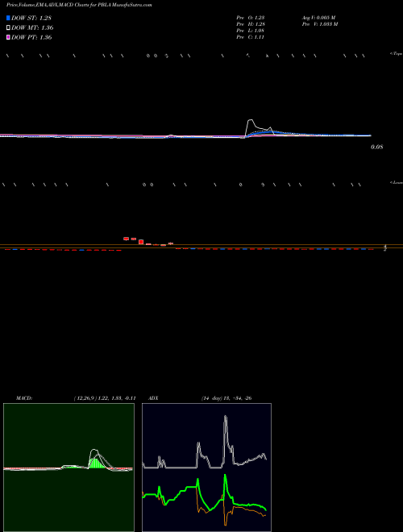Select the 'DOW PT: 1.36' legend label
This screenshot has height=532, width=403.
pos(31,37)
